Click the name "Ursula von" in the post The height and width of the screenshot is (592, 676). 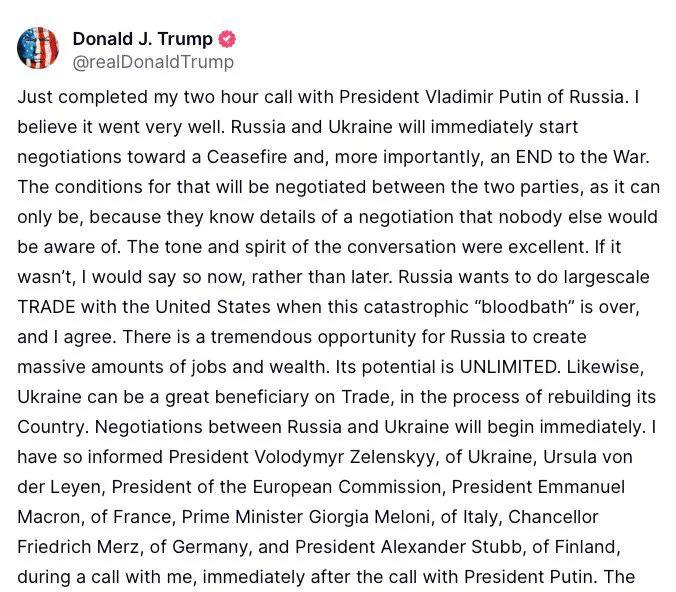(x=588, y=457)
